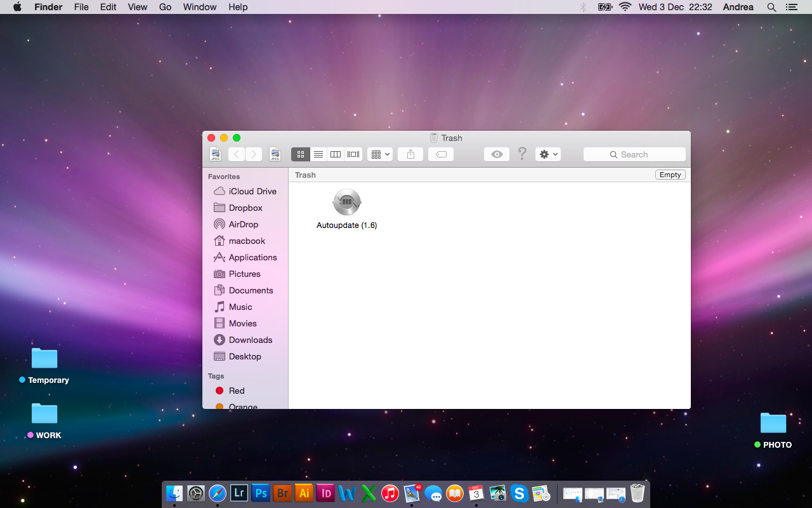Go back with the left arrow button

pyautogui.click(x=237, y=154)
